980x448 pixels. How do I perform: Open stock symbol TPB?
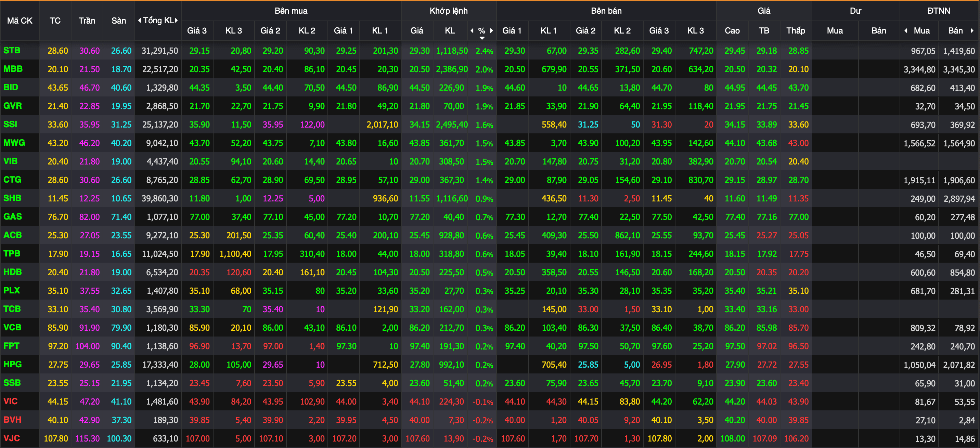coord(12,254)
